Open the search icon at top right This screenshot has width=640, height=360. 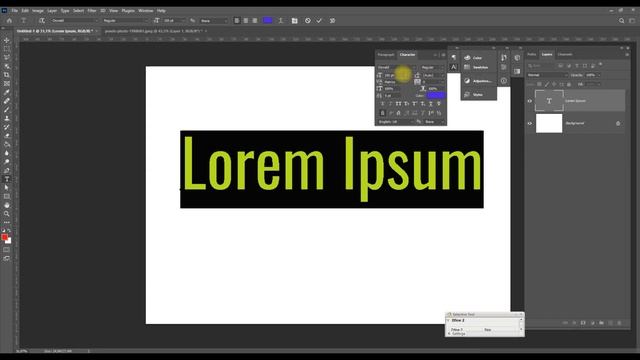pyautogui.click(x=622, y=20)
